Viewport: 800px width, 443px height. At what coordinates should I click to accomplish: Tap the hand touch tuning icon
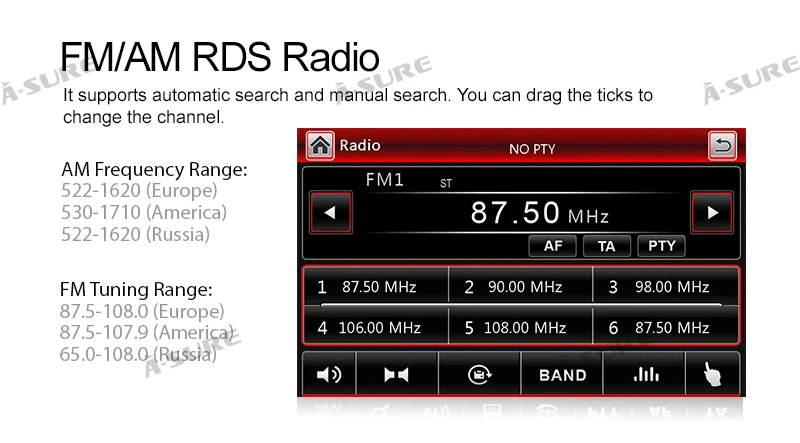(712, 375)
